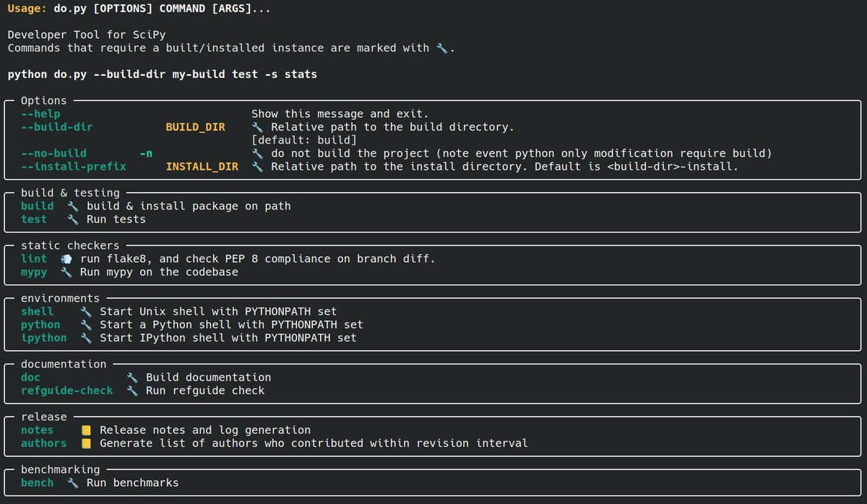Click the 'doc' command name
The height and width of the screenshot is (504, 867).
coord(31,378)
